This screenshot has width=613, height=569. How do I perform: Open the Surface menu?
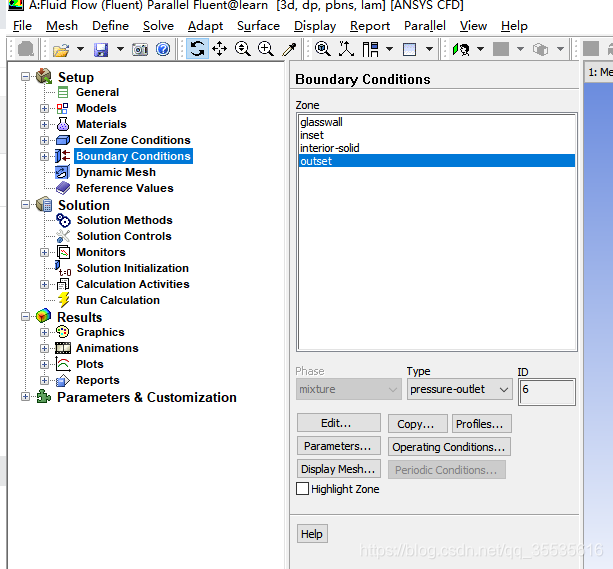[258, 26]
